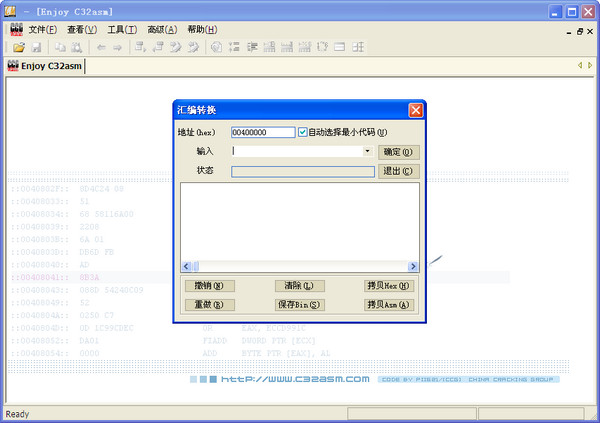Click the forward arrow navigation icon
This screenshot has height=423, width=600.
(x=117, y=47)
